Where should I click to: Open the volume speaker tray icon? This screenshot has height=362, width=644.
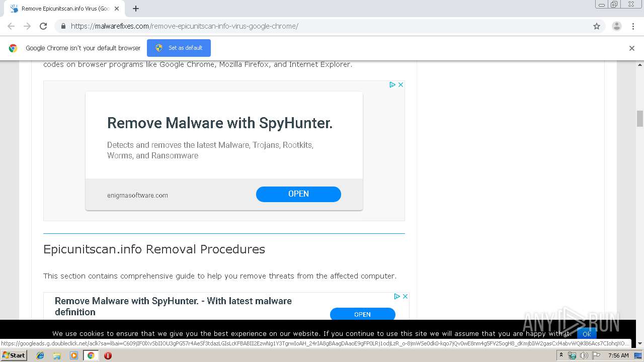coord(584,355)
